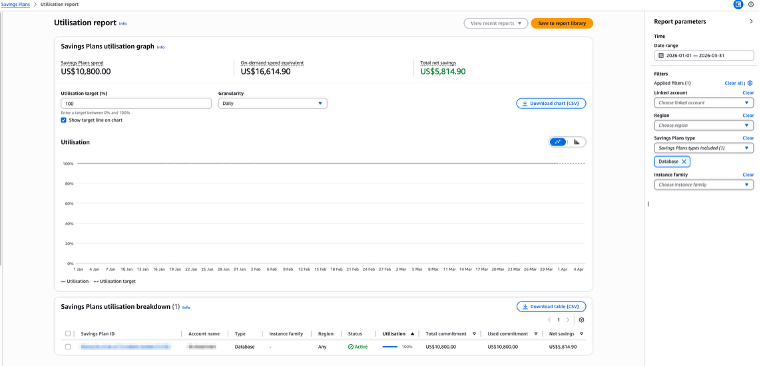Click the Utilisation target input field
The height and width of the screenshot is (366, 760).
click(136, 103)
